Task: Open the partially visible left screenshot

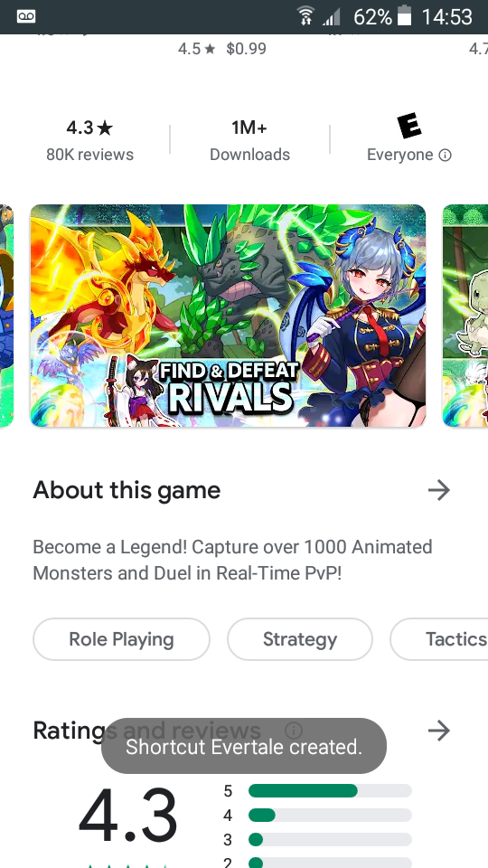Action: click(6, 316)
